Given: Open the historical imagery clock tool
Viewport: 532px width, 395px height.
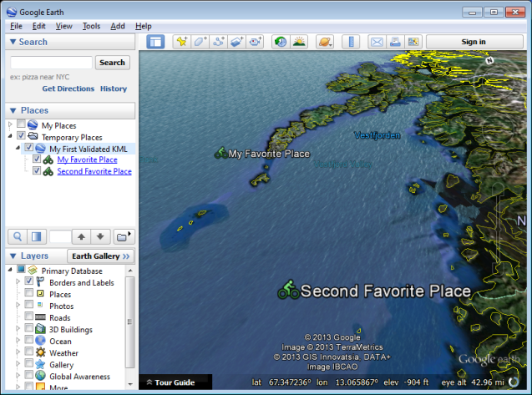Looking at the screenshot, I should point(280,42).
